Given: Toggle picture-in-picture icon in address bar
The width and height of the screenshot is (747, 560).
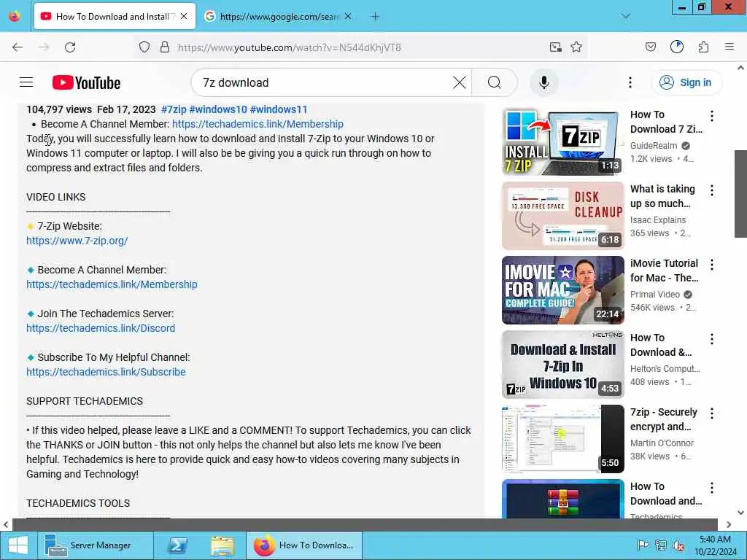Looking at the screenshot, I should pyautogui.click(x=555, y=47).
